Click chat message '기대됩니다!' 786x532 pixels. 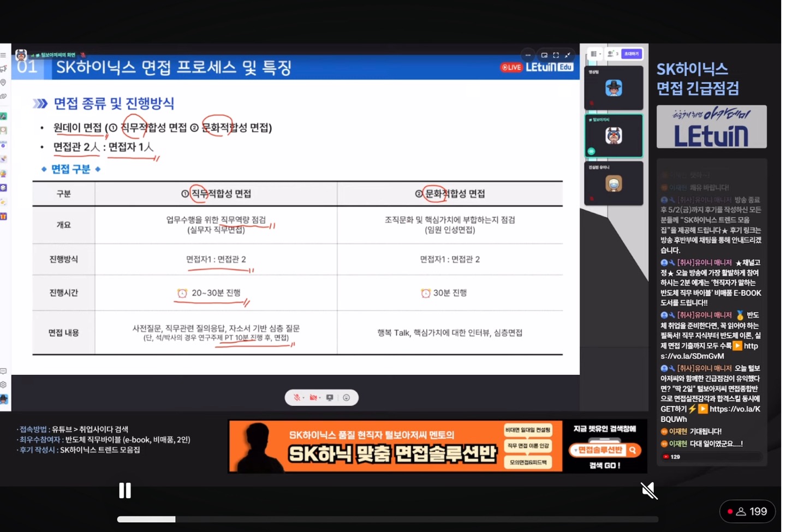(x=705, y=431)
